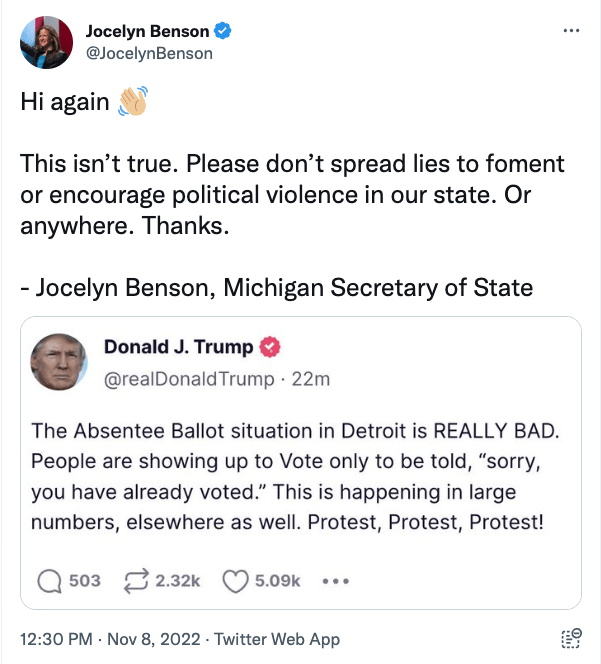Click Jocelyn Benson's blue verified badge
This screenshot has width=601, height=664.
click(x=224, y=32)
